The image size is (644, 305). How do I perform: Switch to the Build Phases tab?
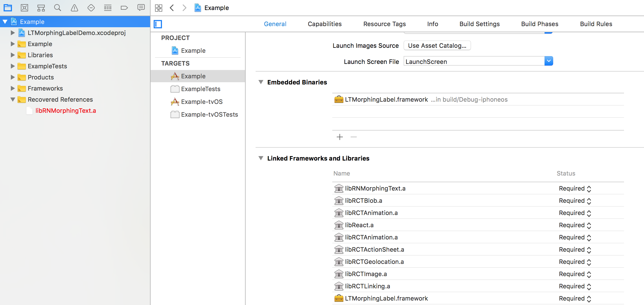540,24
